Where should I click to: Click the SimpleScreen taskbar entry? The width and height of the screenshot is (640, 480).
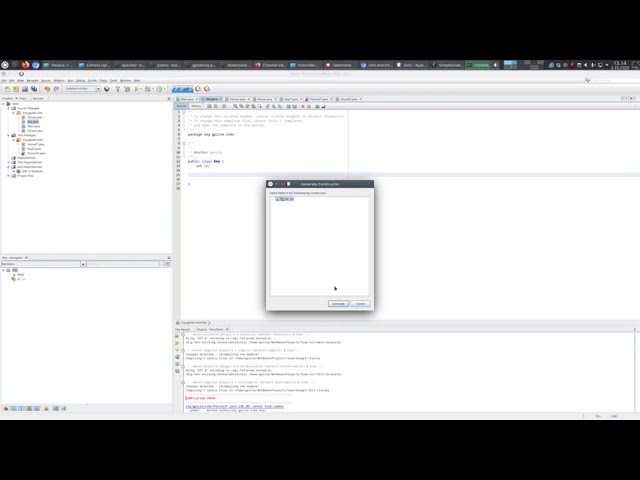click(448, 65)
